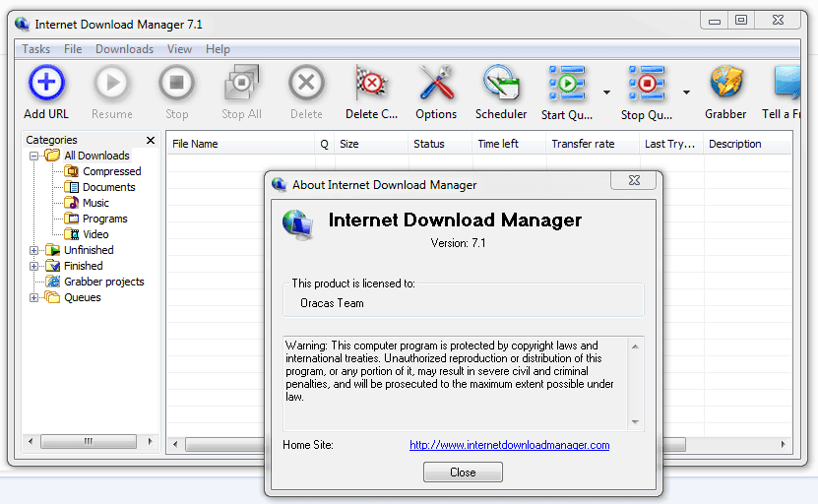The image size is (818, 504).
Task: Select the Compressed category icon
Action: pos(72,171)
